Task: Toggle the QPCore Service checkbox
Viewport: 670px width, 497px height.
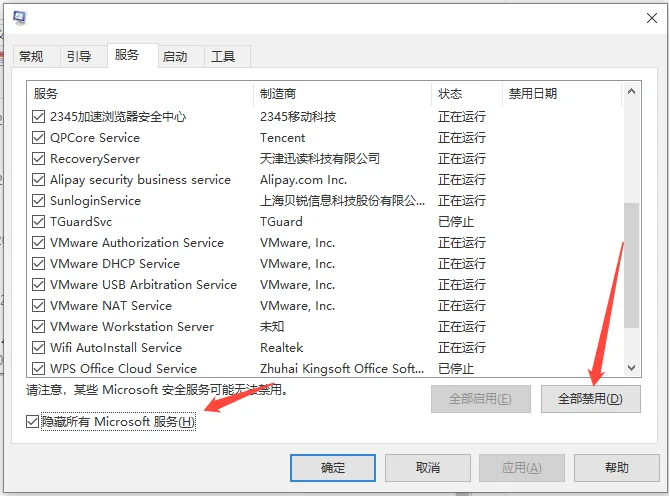Action: click(x=38, y=138)
